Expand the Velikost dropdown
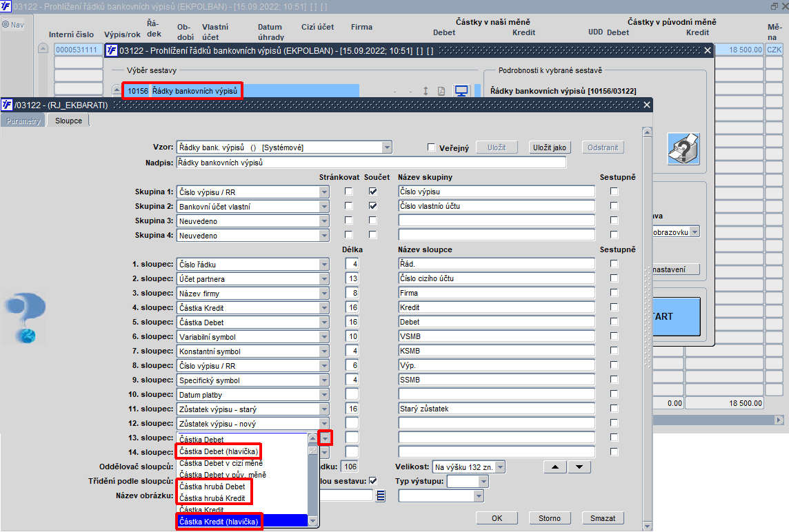The width and height of the screenshot is (789, 532). 500,467
